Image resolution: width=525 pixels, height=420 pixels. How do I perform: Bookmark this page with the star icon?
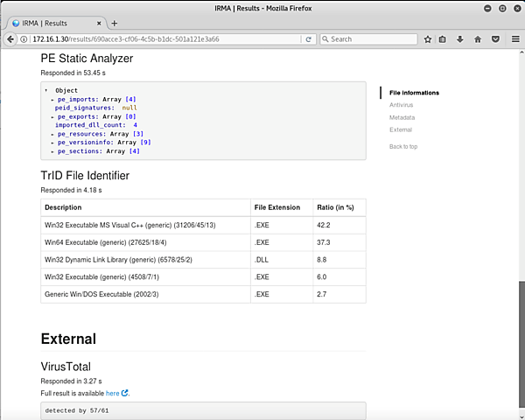tap(428, 39)
